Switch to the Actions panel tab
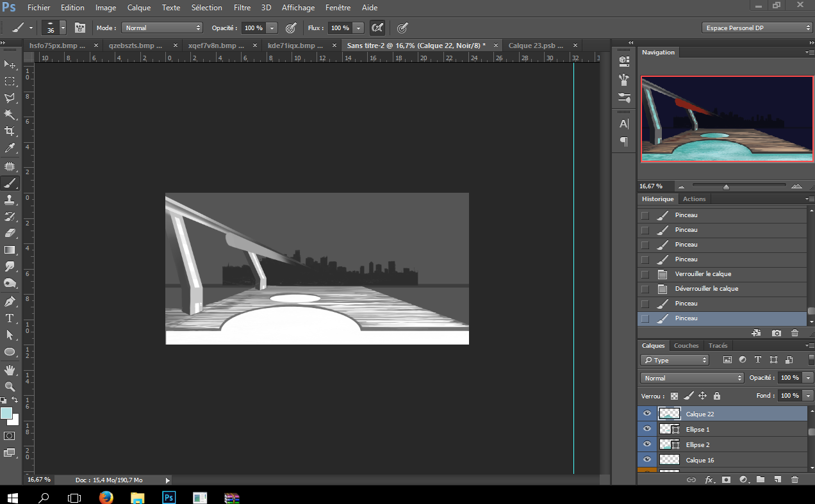 694,199
